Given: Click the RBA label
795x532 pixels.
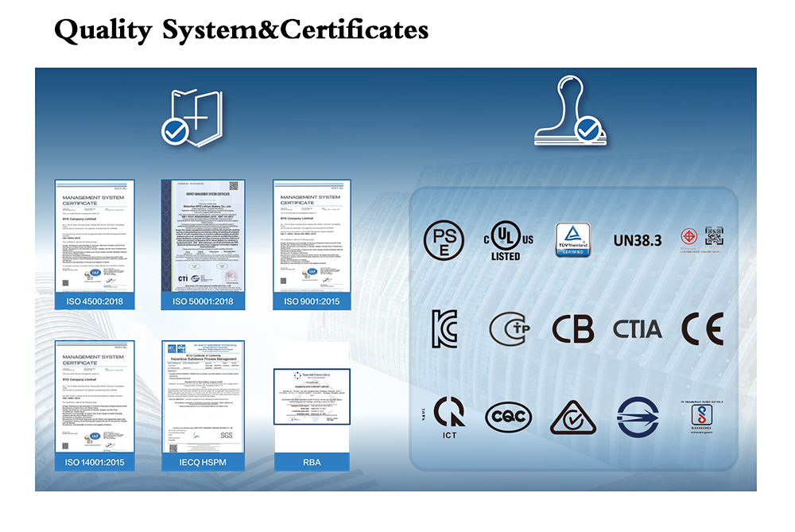Looking at the screenshot, I should coord(312,462).
